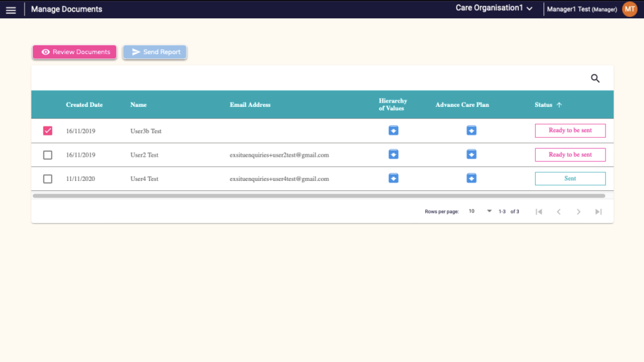Open the hamburger navigation menu
644x362 pixels.
tap(11, 9)
